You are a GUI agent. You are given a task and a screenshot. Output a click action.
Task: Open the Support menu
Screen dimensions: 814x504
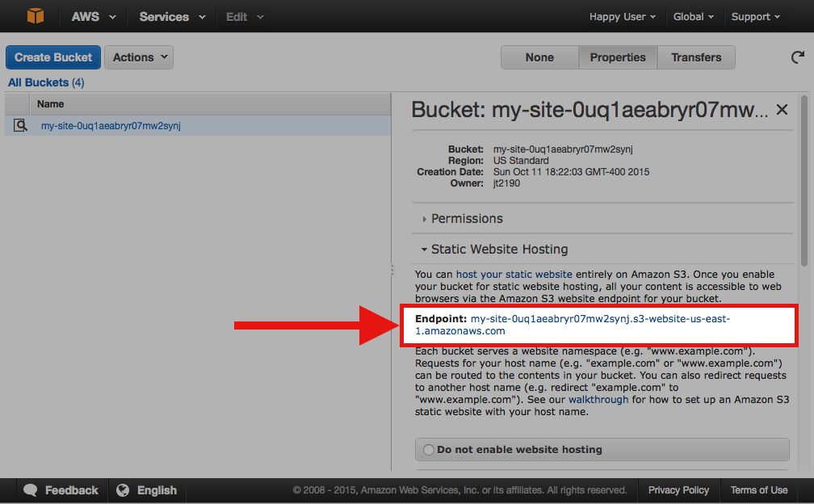pos(756,17)
